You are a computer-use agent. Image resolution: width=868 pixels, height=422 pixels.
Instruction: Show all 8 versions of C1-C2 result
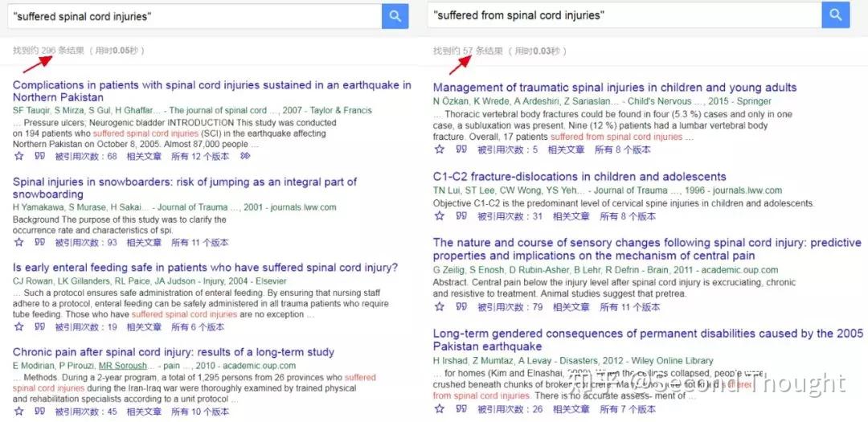[628, 216]
